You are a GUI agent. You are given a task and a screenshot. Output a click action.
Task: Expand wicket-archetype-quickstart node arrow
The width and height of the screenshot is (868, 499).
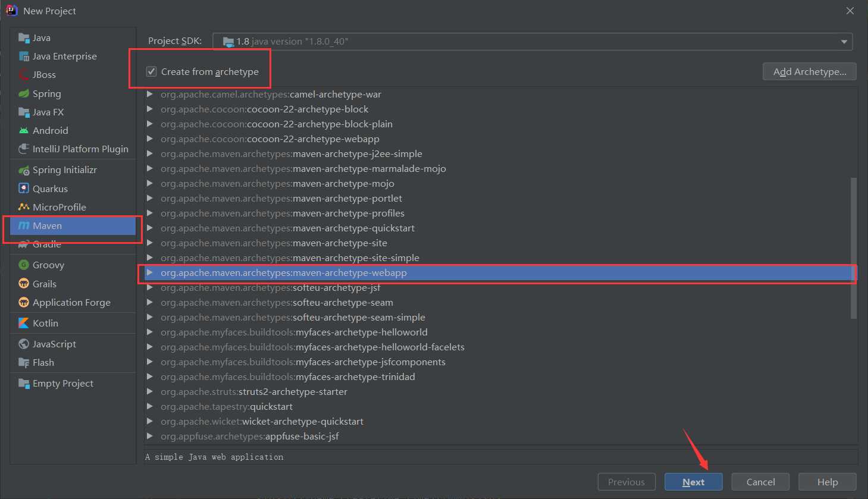pos(150,421)
